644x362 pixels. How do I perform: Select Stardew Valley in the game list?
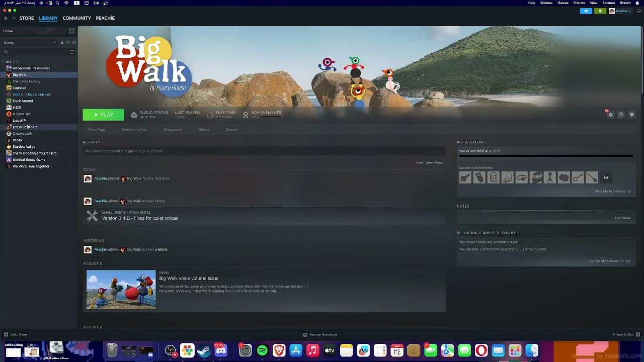[x=24, y=147]
